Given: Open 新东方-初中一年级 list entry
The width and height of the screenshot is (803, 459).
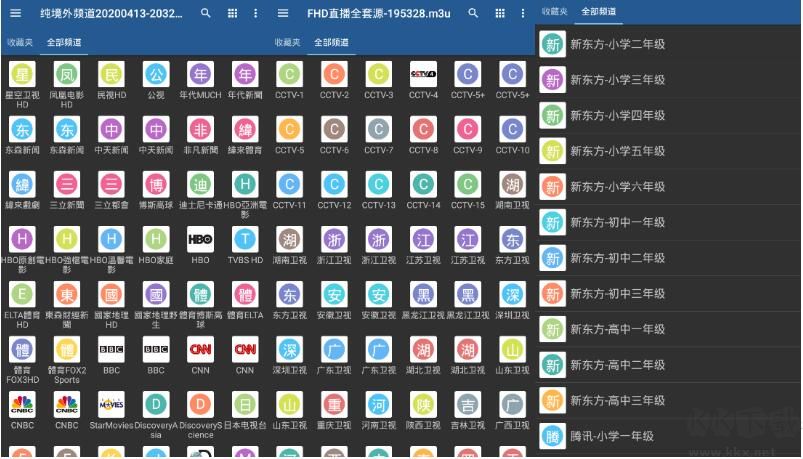Looking at the screenshot, I should pos(668,222).
